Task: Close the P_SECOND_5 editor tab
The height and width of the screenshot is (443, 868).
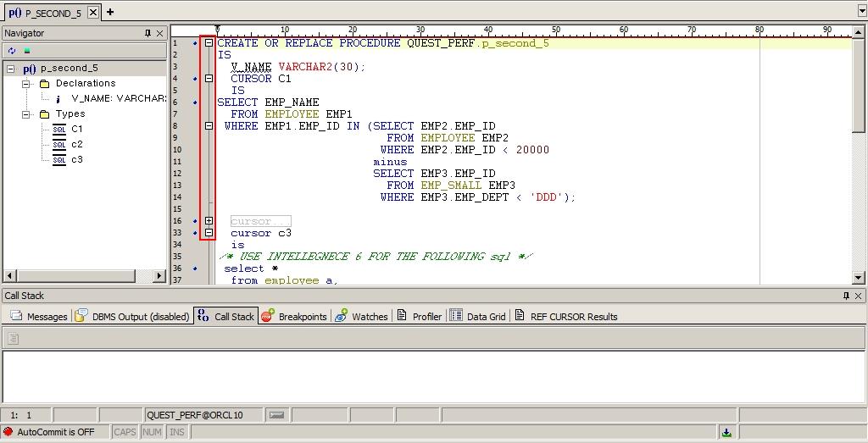Action: [x=93, y=13]
